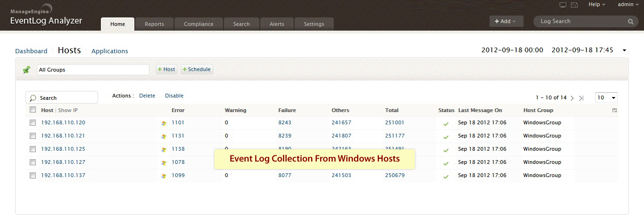Click the Windows icon for host 192.168.110.120
Image resolution: width=644 pixels, height=219 pixels.
coord(164,123)
